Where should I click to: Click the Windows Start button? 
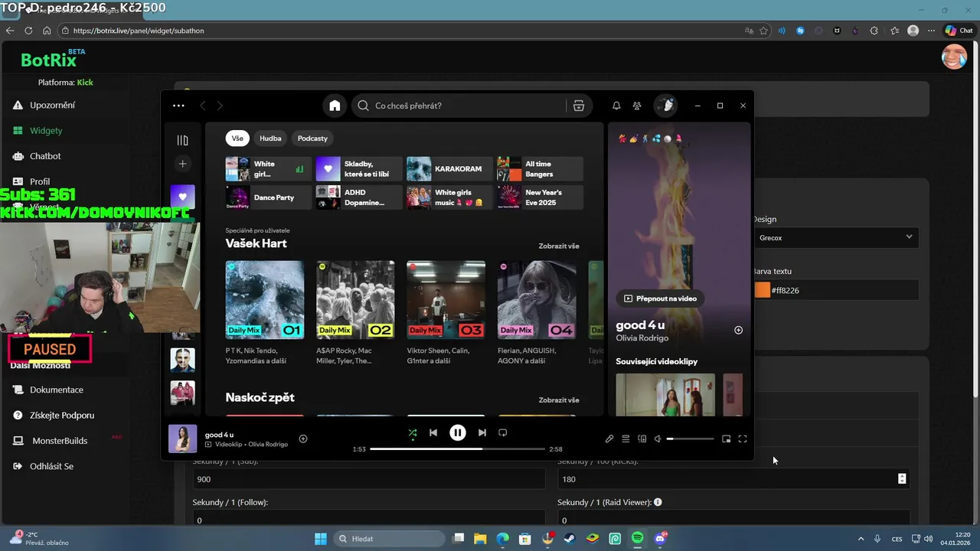coord(321,539)
